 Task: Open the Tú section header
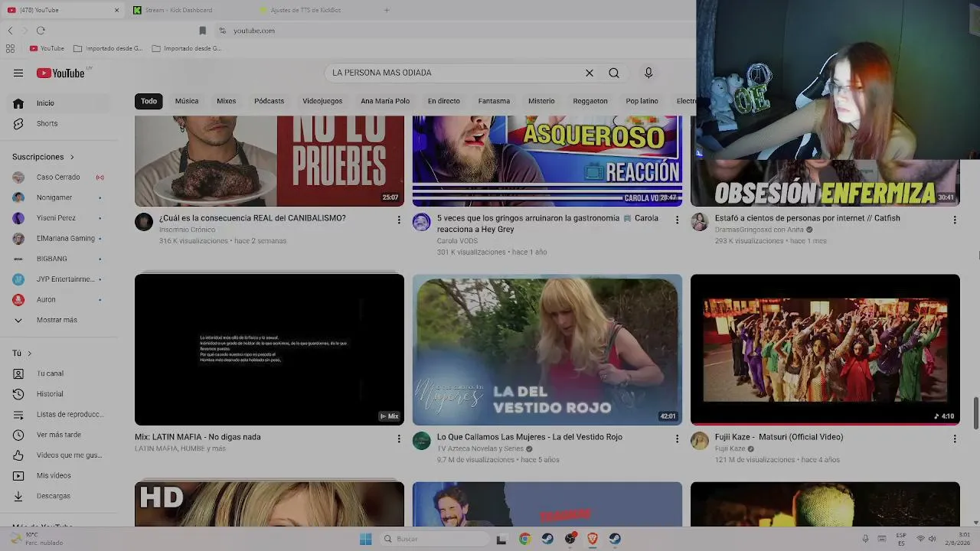22,354
